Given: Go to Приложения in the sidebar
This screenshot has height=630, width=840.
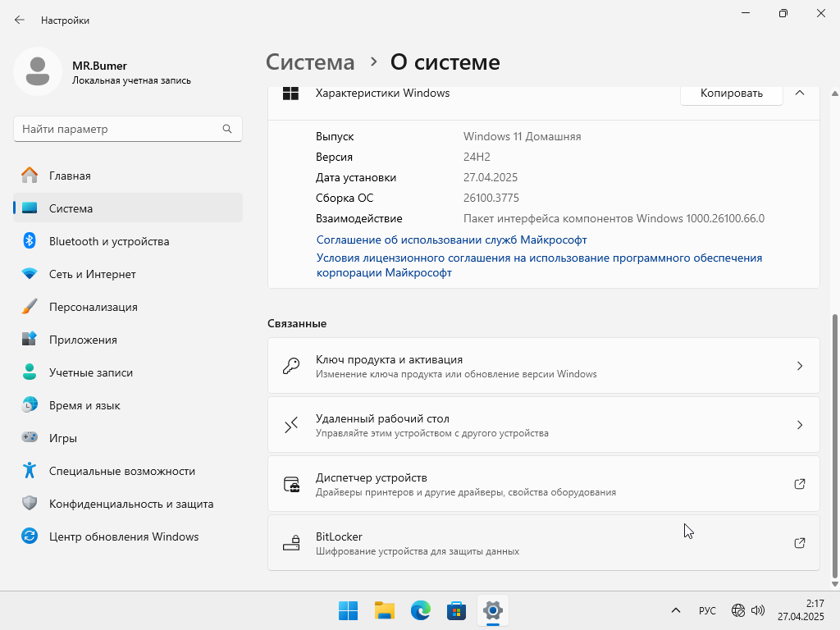Looking at the screenshot, I should coord(83,340).
